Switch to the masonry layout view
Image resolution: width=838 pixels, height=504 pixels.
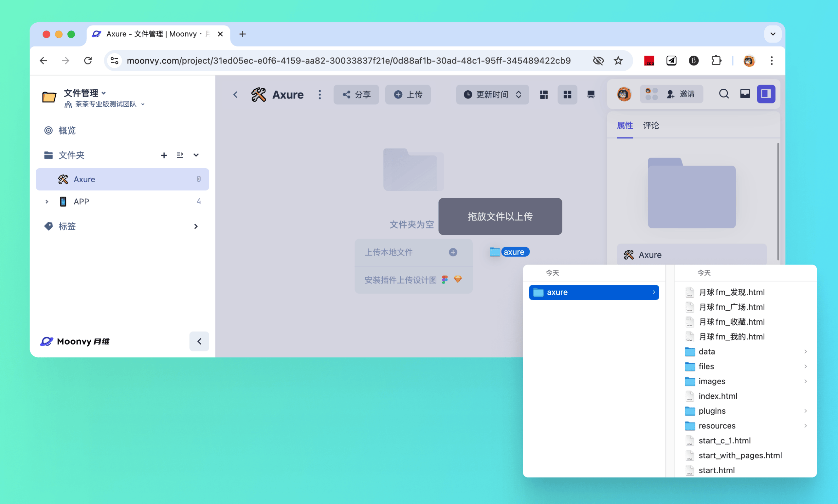pyautogui.click(x=544, y=94)
